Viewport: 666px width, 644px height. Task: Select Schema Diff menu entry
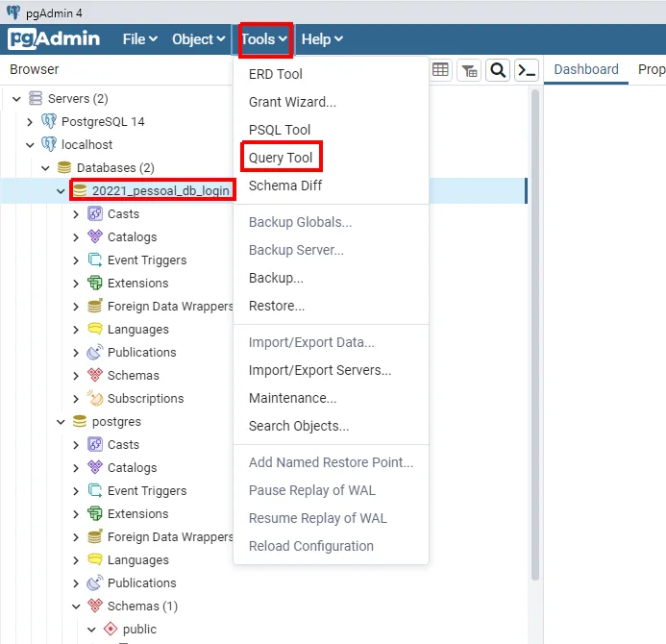[285, 186]
